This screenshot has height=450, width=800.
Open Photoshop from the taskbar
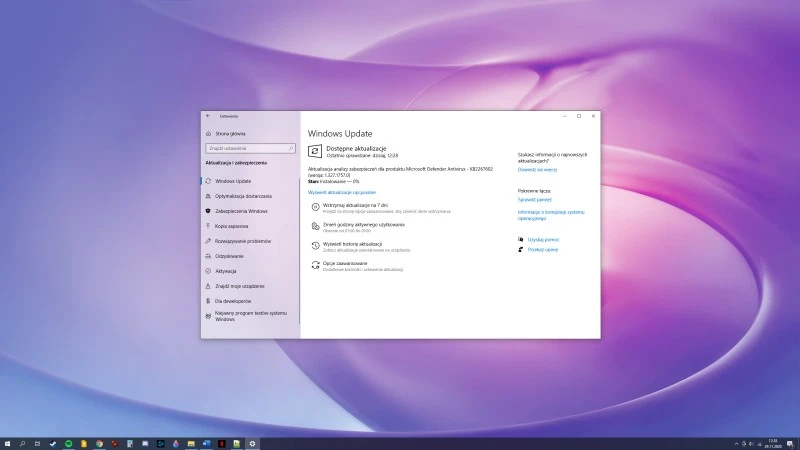coord(160,444)
